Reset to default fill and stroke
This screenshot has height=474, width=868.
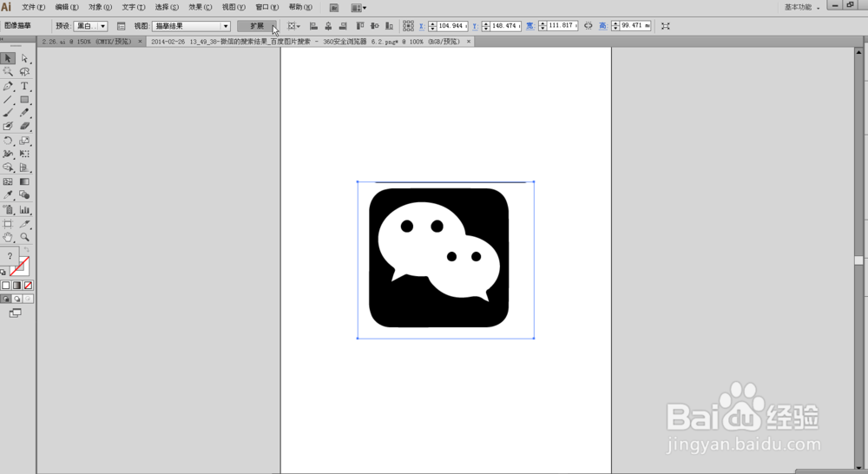pyautogui.click(x=3, y=272)
